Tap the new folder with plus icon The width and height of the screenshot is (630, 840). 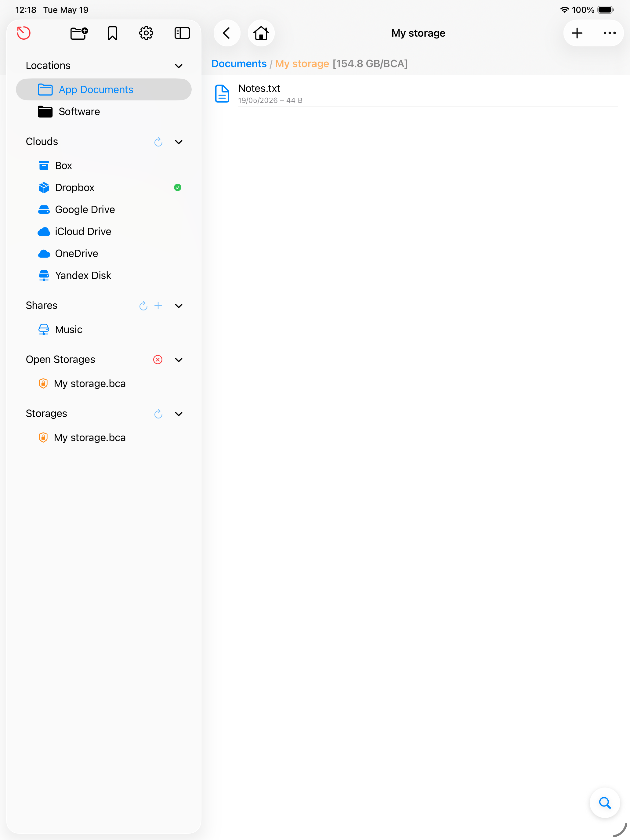tap(79, 33)
